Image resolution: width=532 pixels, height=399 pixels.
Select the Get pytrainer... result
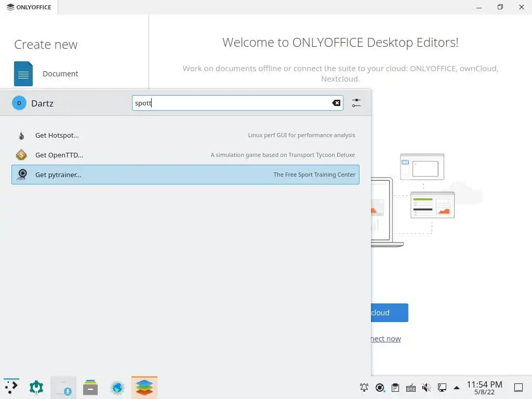[185, 175]
